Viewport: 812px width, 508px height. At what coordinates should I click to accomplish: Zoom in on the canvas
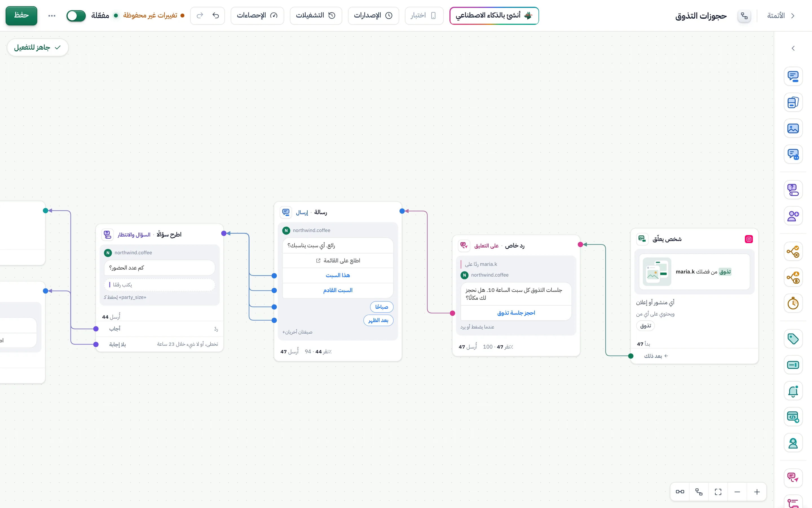757,492
